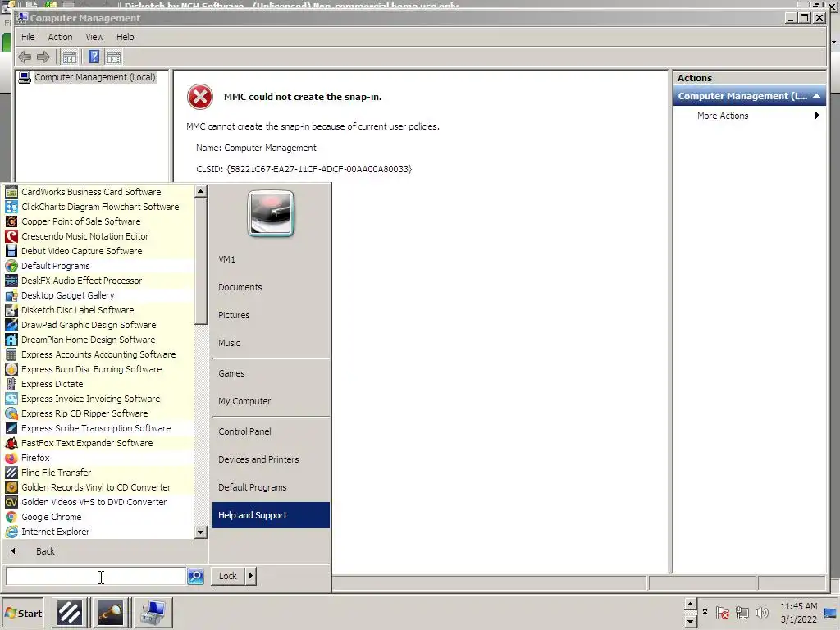Open the File menu

(28, 37)
